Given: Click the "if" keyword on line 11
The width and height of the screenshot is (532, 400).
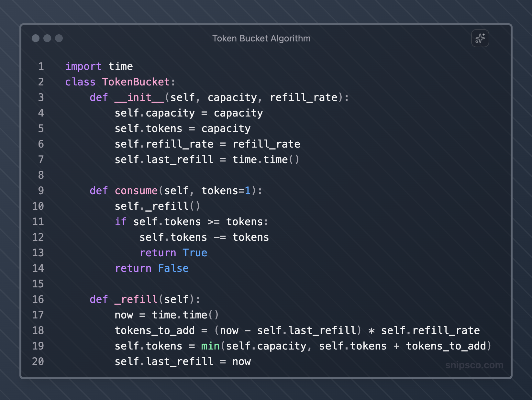Looking at the screenshot, I should (x=121, y=222).
